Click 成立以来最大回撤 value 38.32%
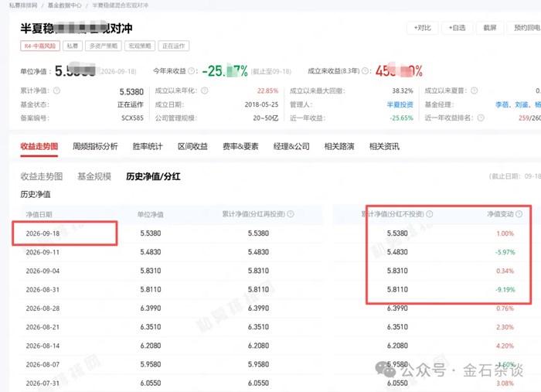541x392 pixels. 403,90
